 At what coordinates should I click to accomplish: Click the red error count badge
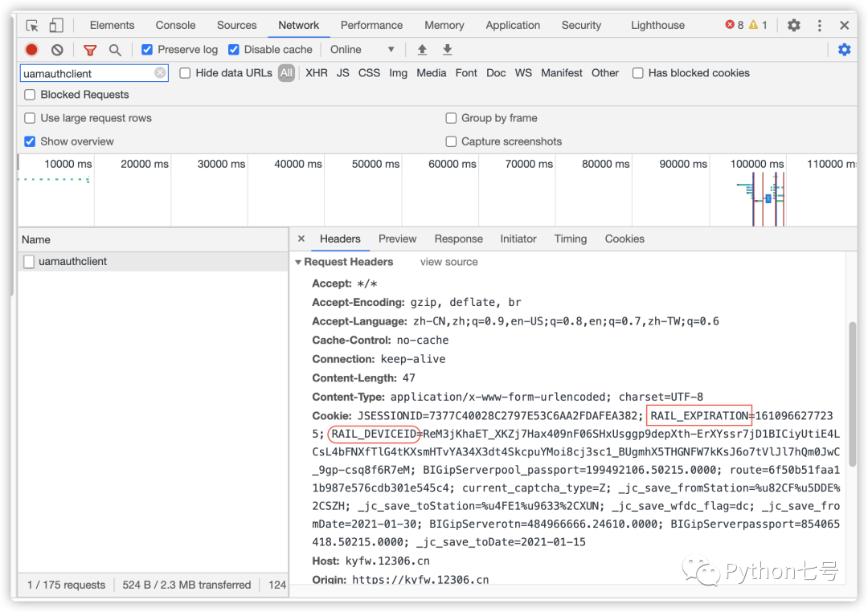[734, 25]
